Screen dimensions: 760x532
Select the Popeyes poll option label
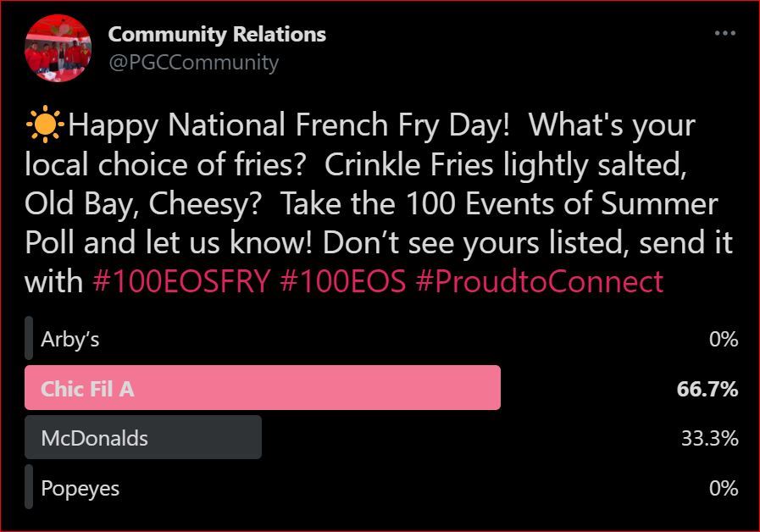click(x=80, y=488)
